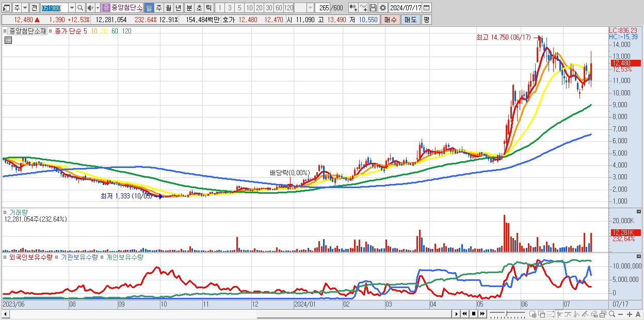Viewport: 644px width, 320px height.
Task: Click the speaker sound icon in toolbar
Action: [90, 8]
